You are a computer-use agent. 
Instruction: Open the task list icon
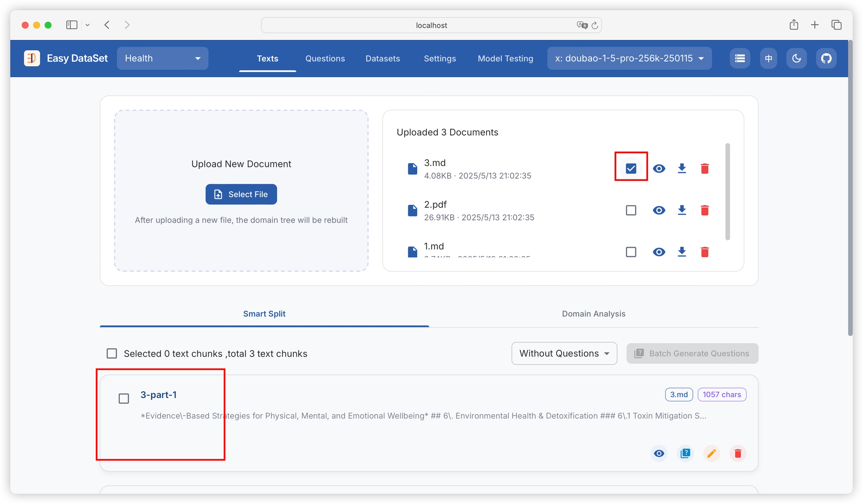(739, 58)
